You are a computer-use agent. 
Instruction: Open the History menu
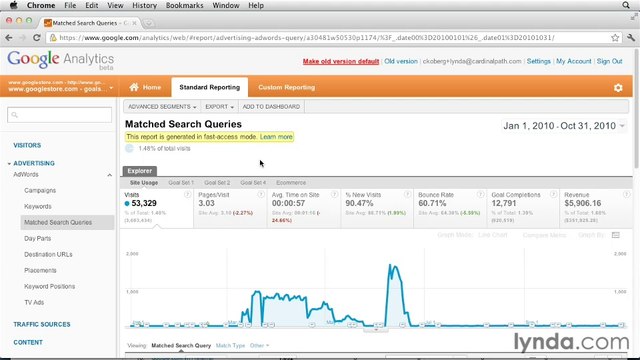[144, 5]
